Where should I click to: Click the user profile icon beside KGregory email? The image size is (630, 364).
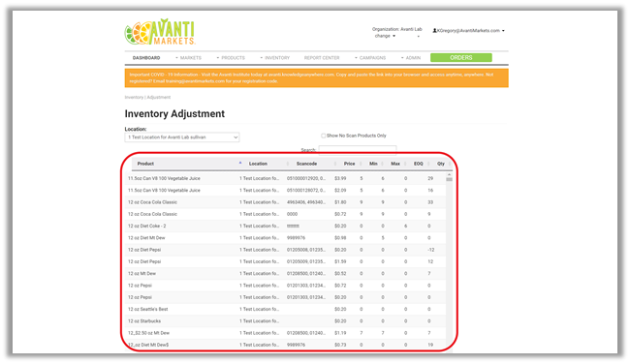pos(435,31)
